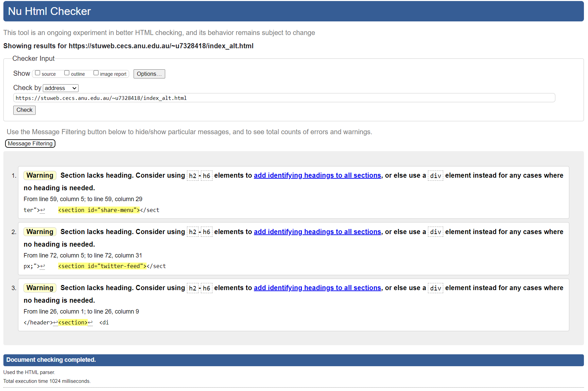The width and height of the screenshot is (588, 391).
Task: Click the 'Total execution time 1024 milliseconds' text
Action: (x=47, y=381)
